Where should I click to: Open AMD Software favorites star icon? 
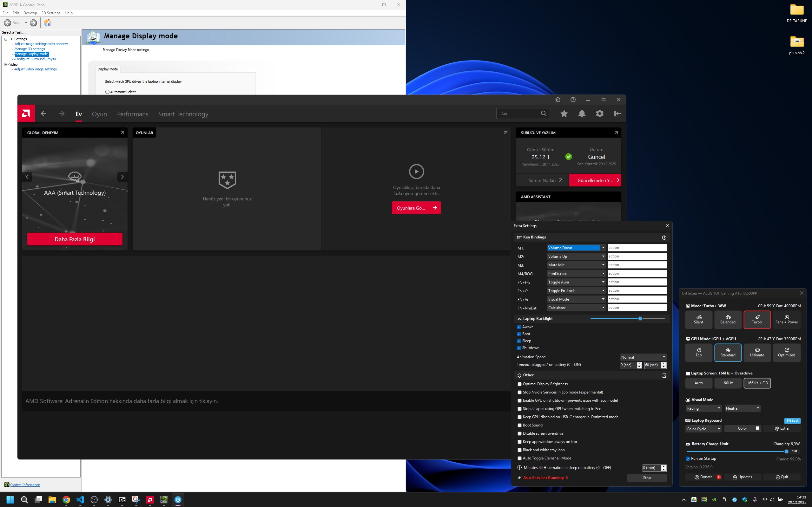(564, 114)
